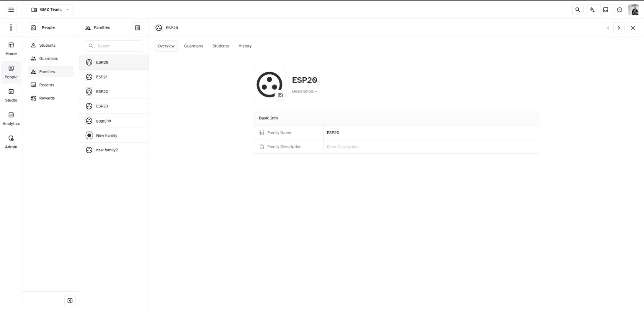Viewport: 644px width, 309px height.
Task: Open the hamburger main menu
Action: click(11, 10)
